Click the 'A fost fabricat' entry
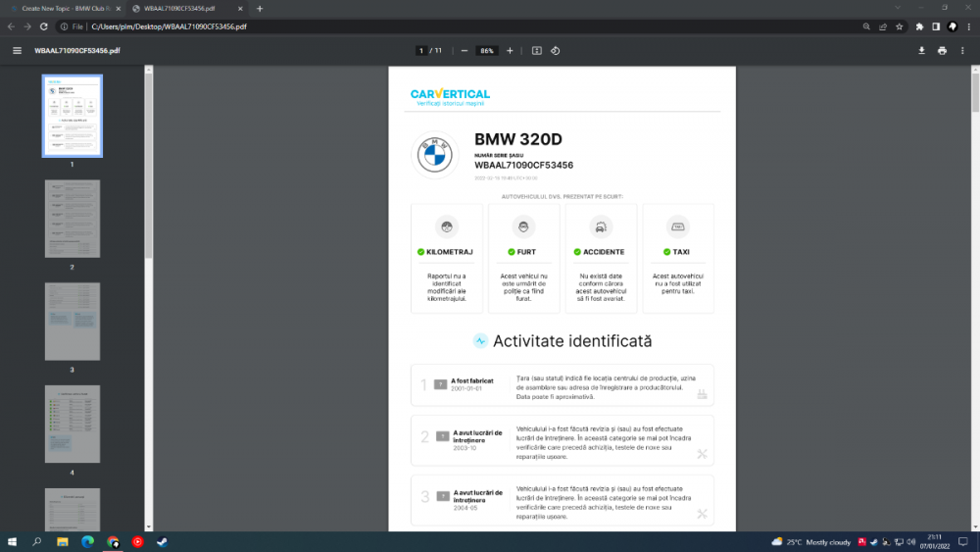The image size is (980, 552). (563, 385)
